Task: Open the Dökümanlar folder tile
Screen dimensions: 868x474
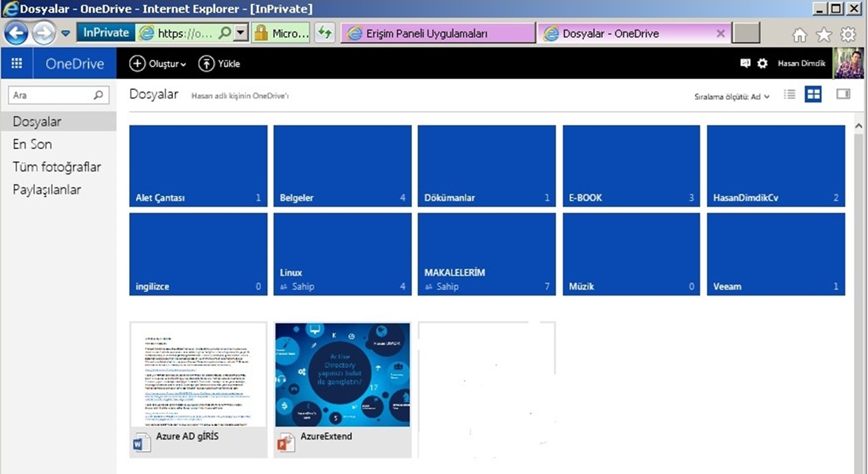Action: [x=487, y=166]
